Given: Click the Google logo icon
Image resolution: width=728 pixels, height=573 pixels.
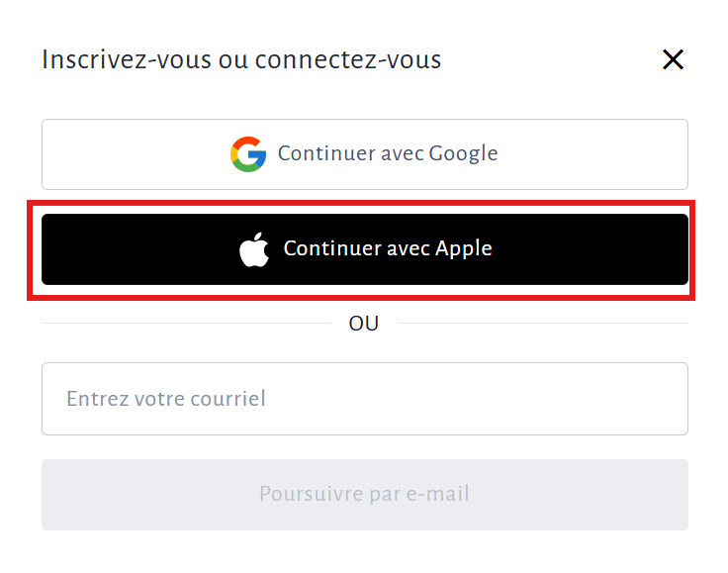Looking at the screenshot, I should tap(248, 154).
